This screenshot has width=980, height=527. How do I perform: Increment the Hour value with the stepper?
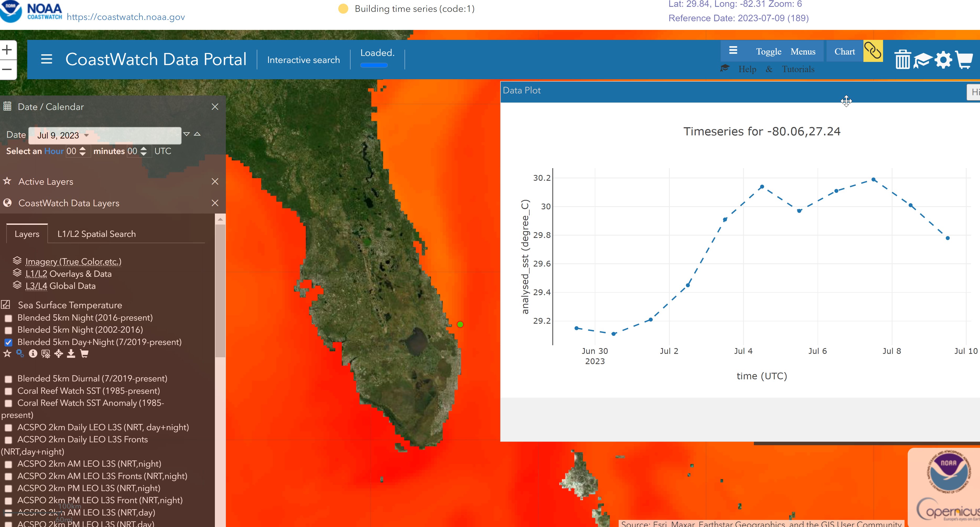83,149
